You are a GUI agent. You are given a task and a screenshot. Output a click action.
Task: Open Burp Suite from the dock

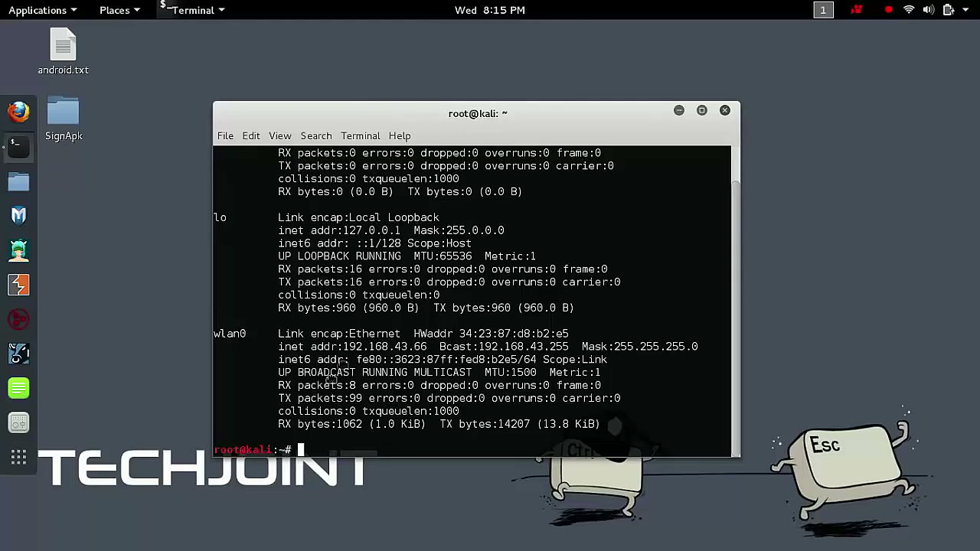point(18,285)
